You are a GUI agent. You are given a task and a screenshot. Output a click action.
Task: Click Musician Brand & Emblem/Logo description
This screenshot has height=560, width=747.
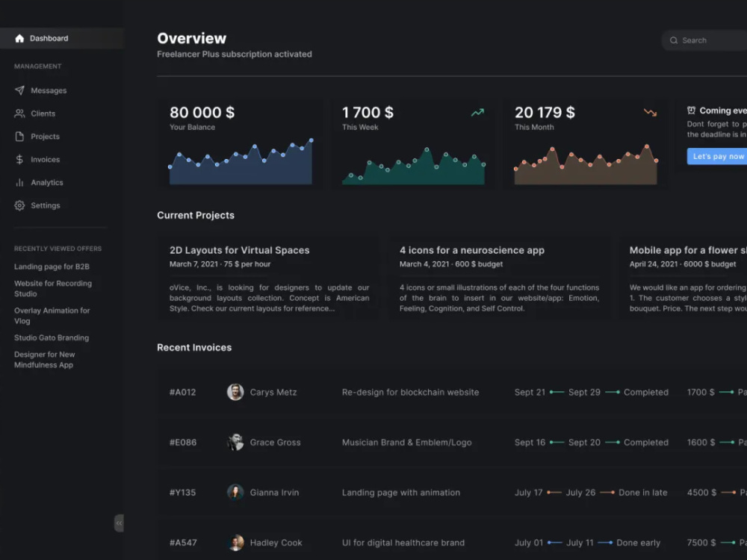406,442
